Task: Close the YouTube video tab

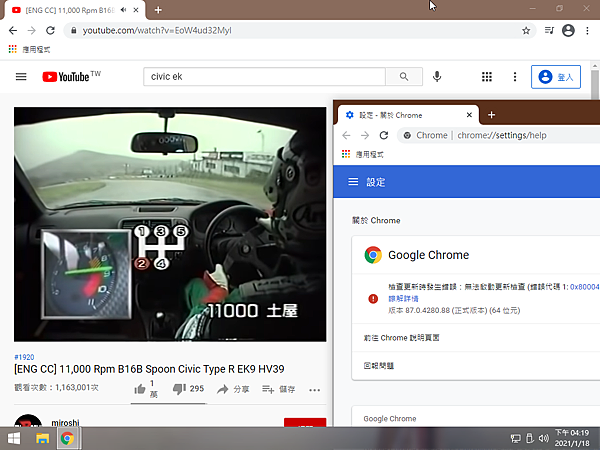Action: (x=136, y=10)
